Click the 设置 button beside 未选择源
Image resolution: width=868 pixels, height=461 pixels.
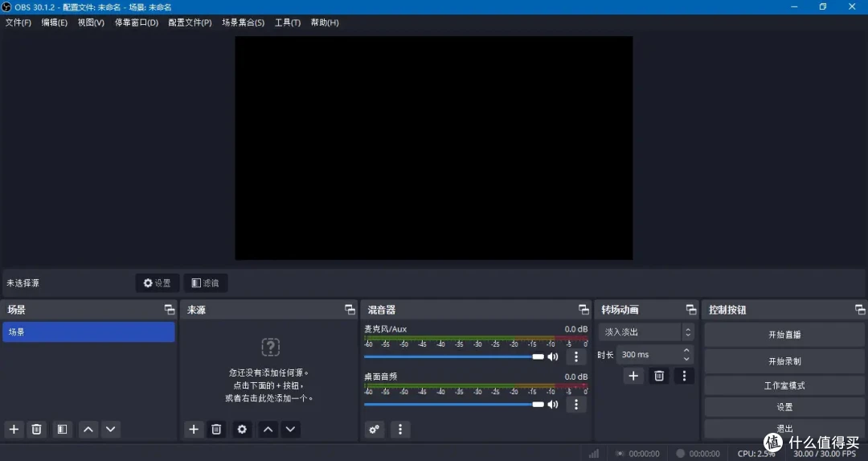158,283
